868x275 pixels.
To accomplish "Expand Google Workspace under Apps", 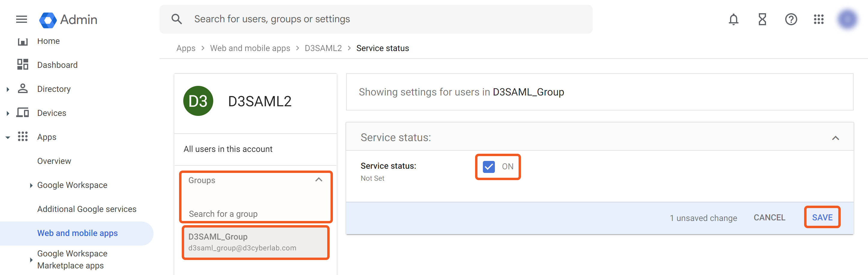I will click(x=31, y=185).
